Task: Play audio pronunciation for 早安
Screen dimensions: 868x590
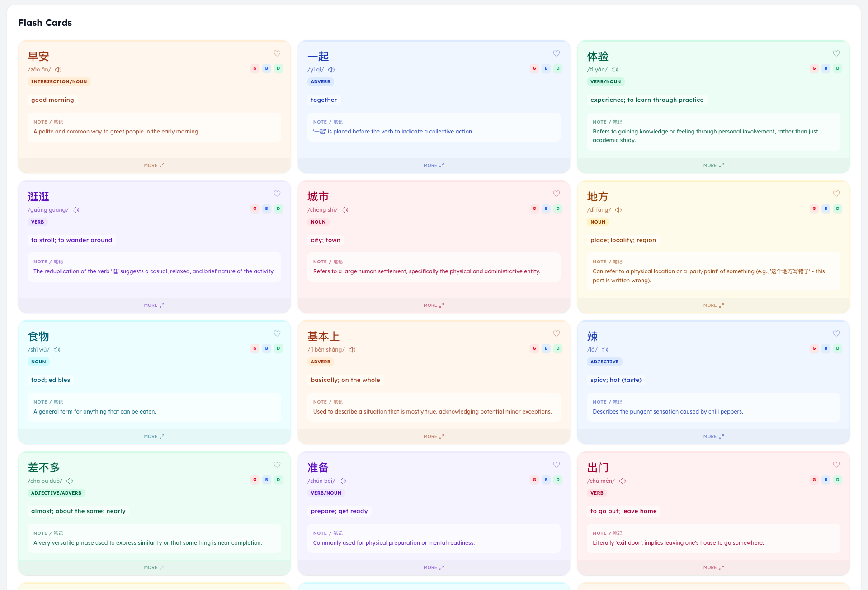Action: (x=58, y=70)
